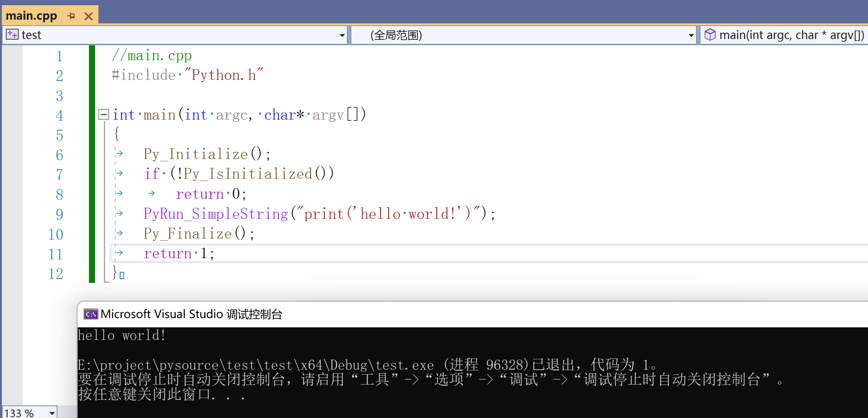Click the purple cube icon in the navigation bar
This screenshot has height=418, width=868.
click(710, 35)
